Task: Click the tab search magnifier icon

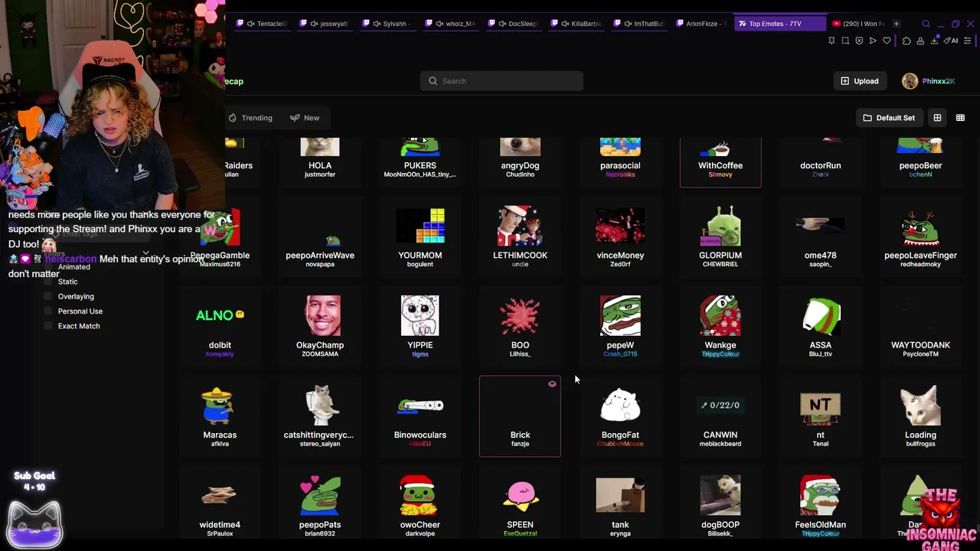Action: tap(926, 24)
